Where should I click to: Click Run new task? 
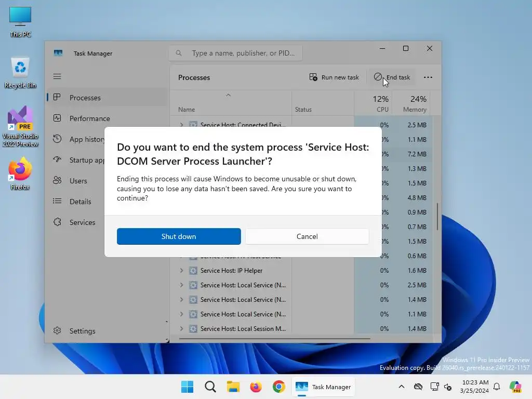(x=334, y=77)
